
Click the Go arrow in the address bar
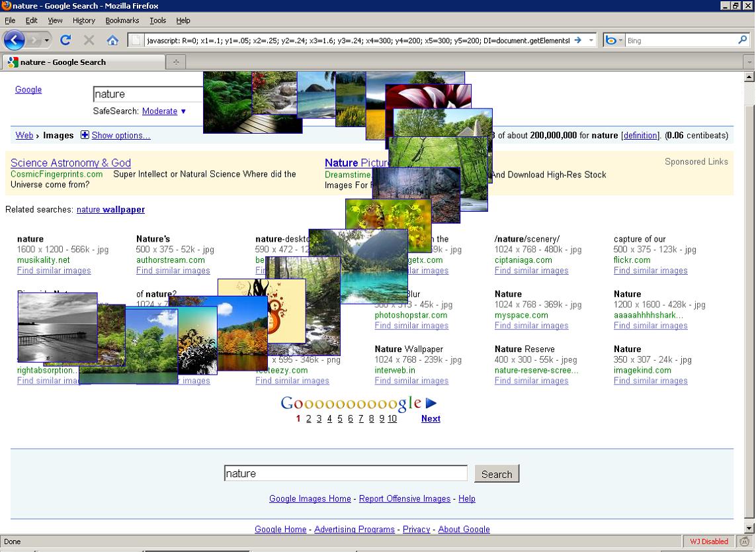point(577,40)
